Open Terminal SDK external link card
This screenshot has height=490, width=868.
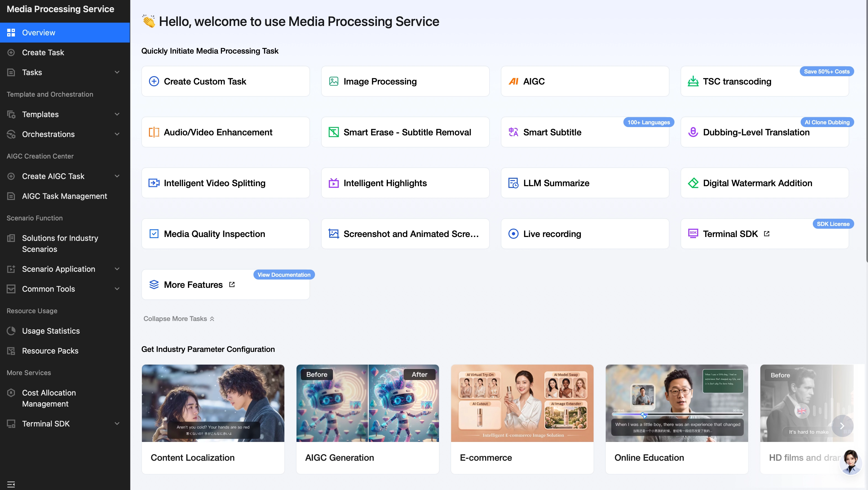tap(764, 234)
